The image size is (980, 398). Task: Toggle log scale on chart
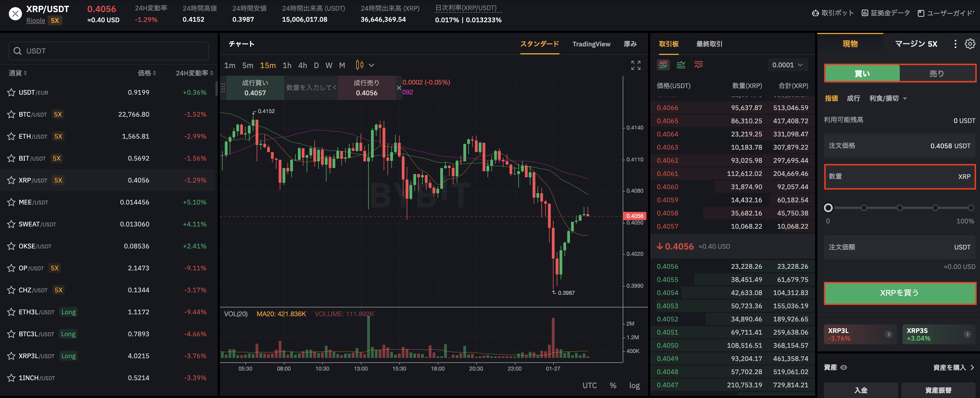pos(634,385)
